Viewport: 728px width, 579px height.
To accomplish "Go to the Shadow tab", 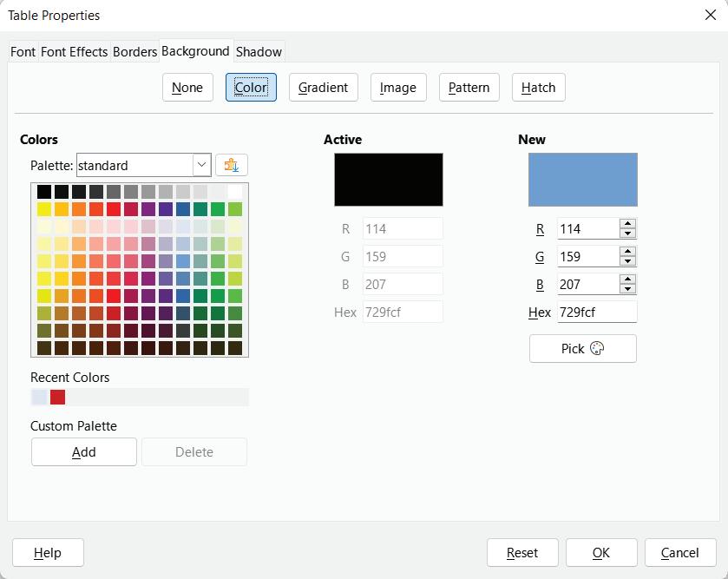I will pyautogui.click(x=259, y=51).
